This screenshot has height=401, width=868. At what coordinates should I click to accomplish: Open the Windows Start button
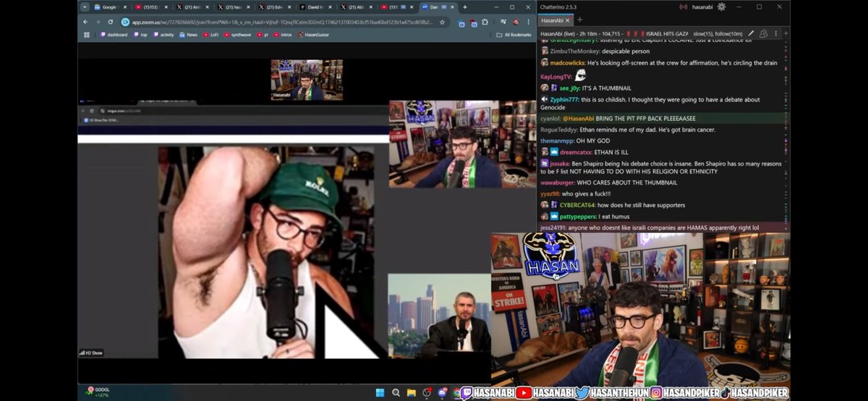pyautogui.click(x=380, y=393)
